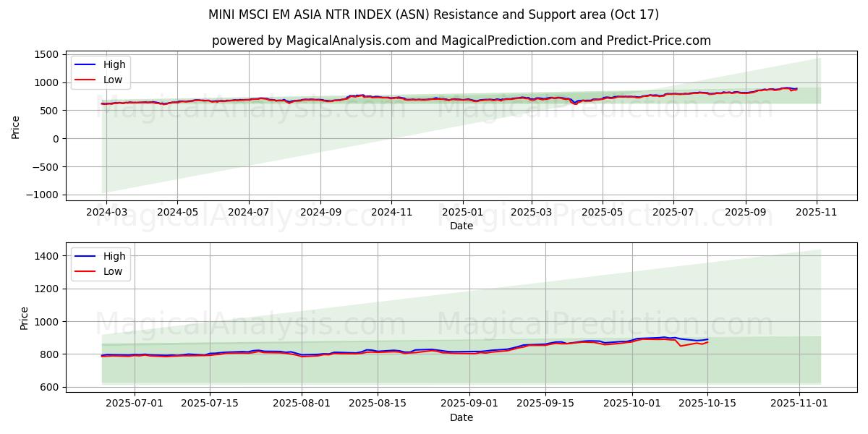Screen dimensions: 868x434
Task: Click the 'Price' axis label beside top chart
Action: 16,127
